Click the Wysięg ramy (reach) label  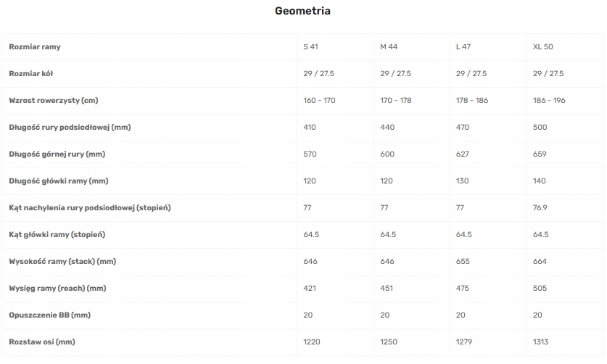point(57,289)
